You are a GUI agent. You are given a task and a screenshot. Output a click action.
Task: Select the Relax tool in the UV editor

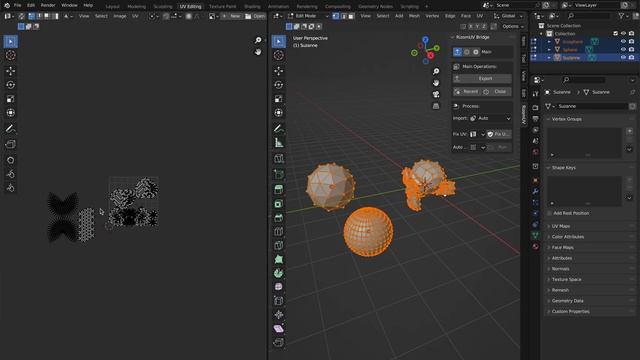coord(11,174)
